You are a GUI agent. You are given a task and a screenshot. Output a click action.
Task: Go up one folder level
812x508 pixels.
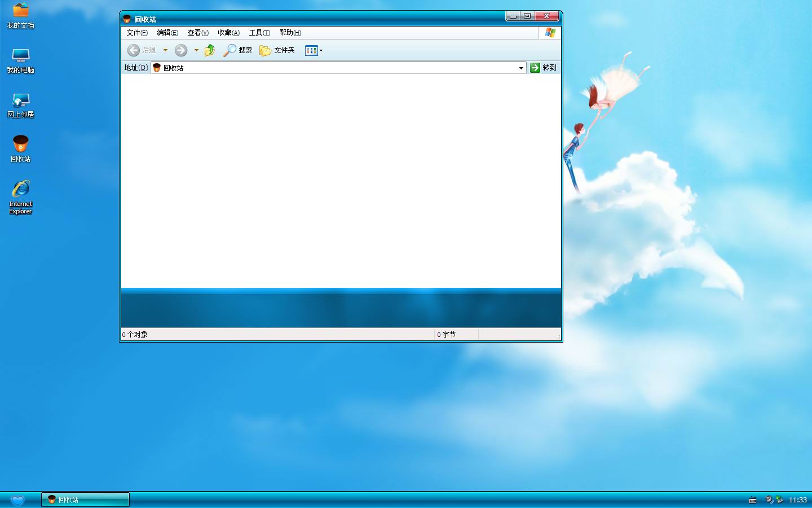pos(210,50)
